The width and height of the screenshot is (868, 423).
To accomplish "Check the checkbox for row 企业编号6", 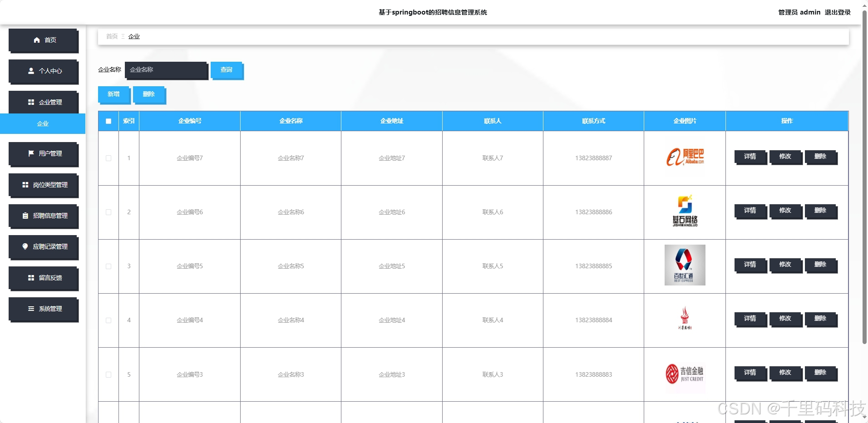I will click(x=108, y=212).
